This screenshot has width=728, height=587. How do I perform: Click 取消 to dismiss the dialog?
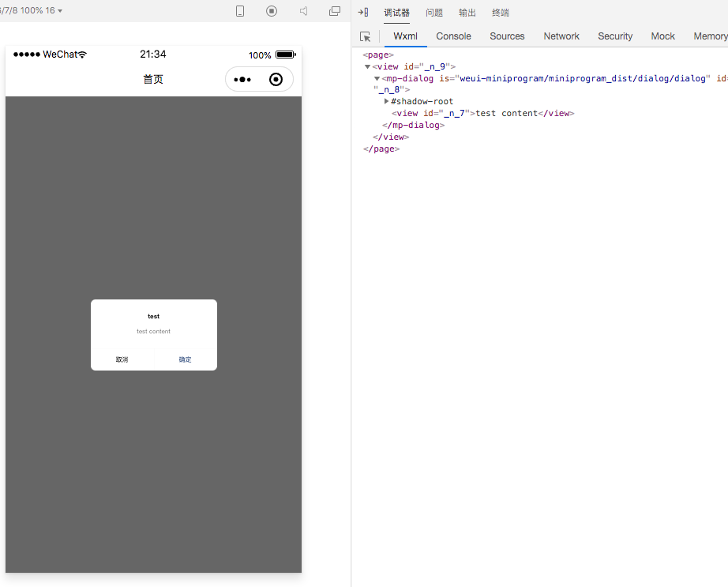(x=122, y=359)
